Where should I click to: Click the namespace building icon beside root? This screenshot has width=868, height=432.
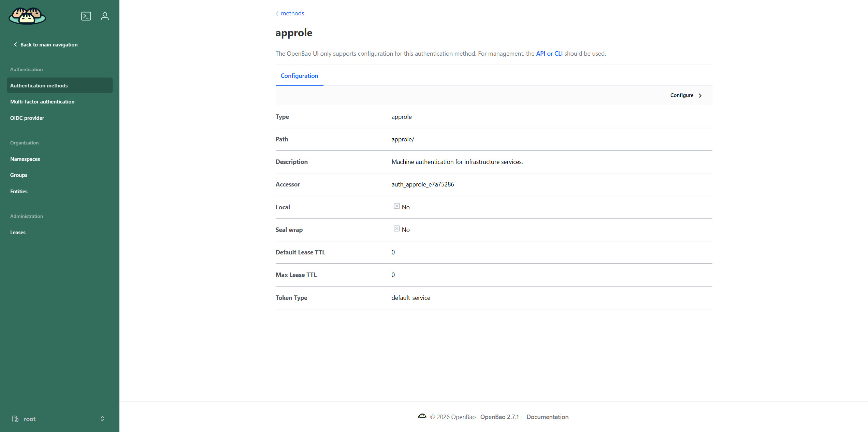[x=15, y=419]
